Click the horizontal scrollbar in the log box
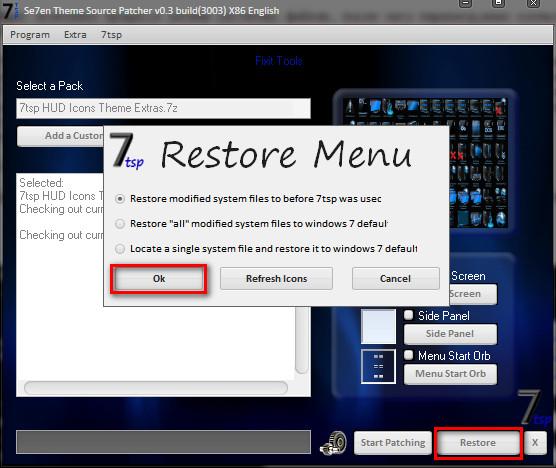 (156, 388)
